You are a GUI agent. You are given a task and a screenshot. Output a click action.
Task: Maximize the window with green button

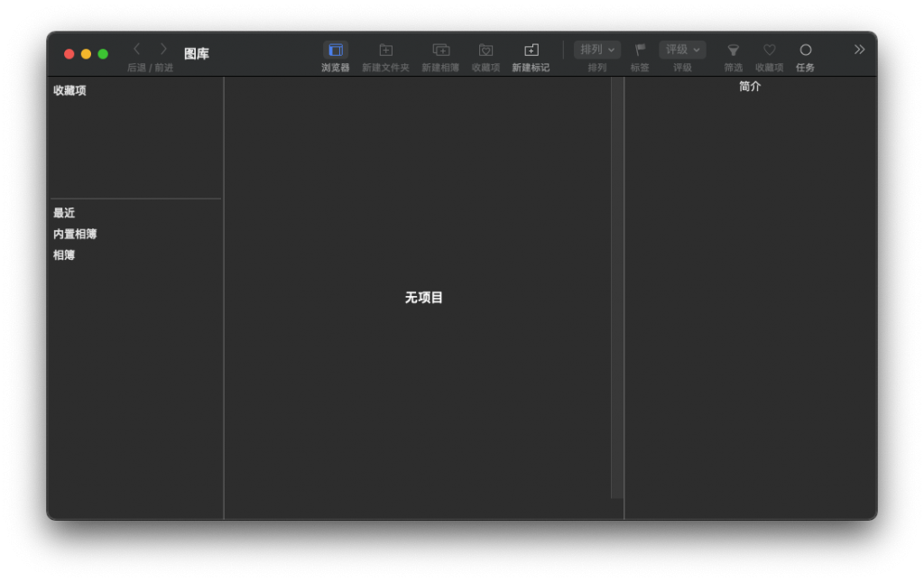(x=103, y=53)
